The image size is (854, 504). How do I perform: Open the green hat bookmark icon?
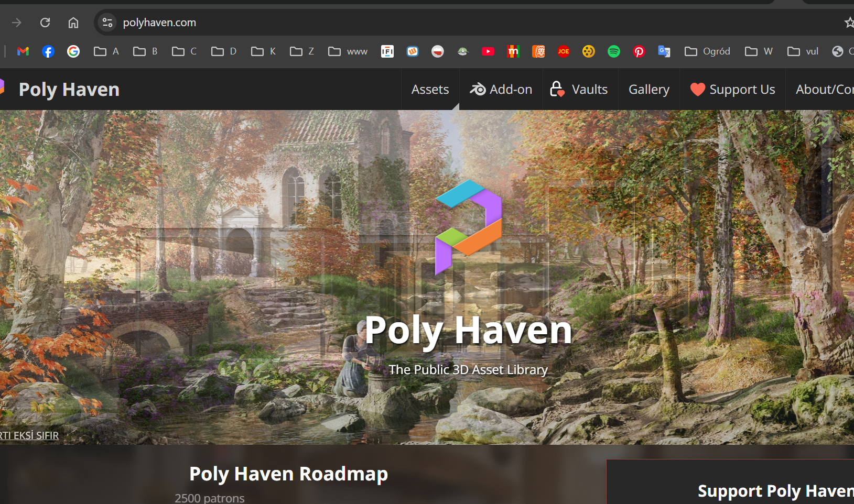pos(463,51)
